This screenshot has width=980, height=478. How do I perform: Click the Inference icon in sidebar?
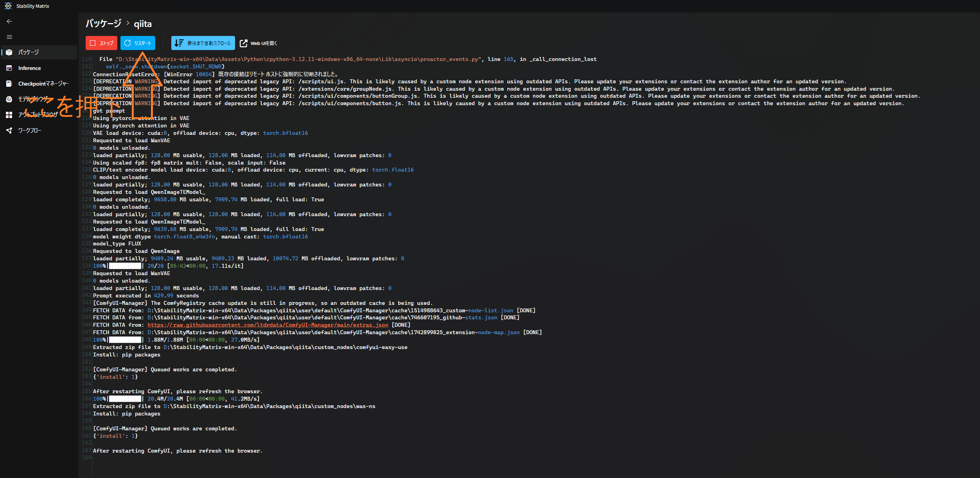pos(9,68)
